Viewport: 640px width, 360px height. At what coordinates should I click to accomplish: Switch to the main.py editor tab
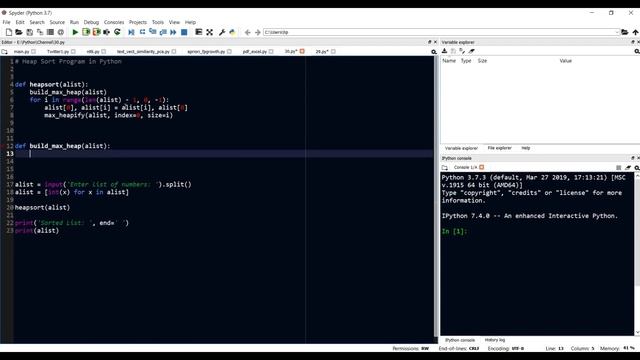(22, 51)
